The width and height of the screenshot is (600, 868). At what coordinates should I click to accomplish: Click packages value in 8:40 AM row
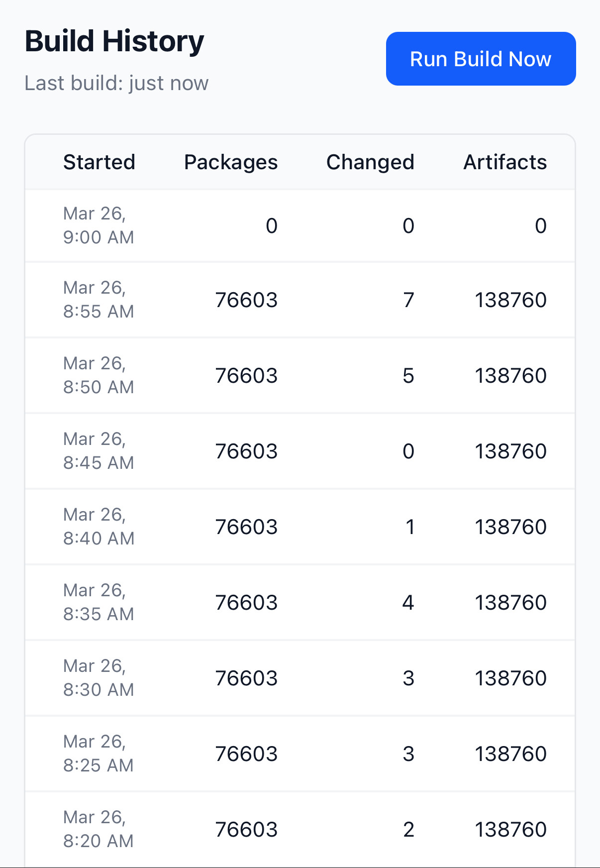click(x=246, y=527)
